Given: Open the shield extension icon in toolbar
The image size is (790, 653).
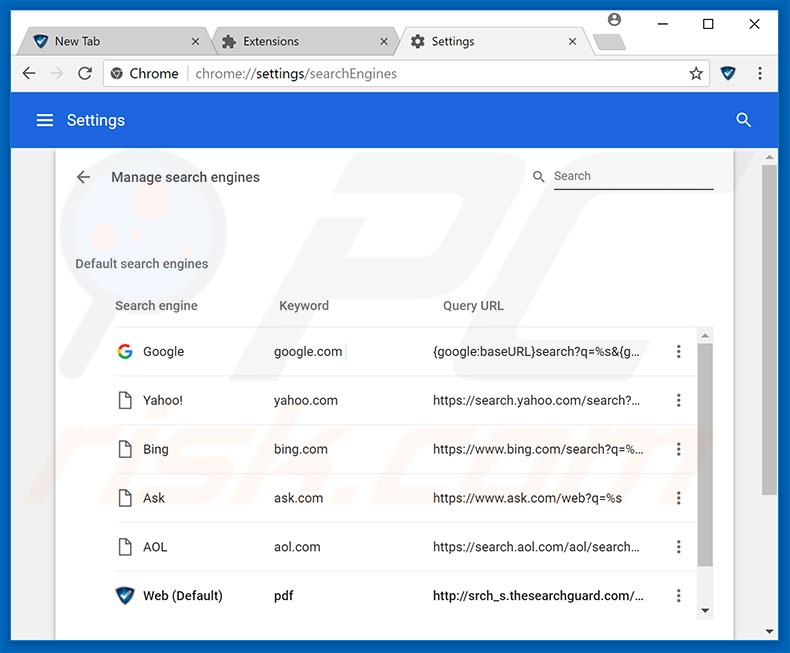Looking at the screenshot, I should click(728, 74).
